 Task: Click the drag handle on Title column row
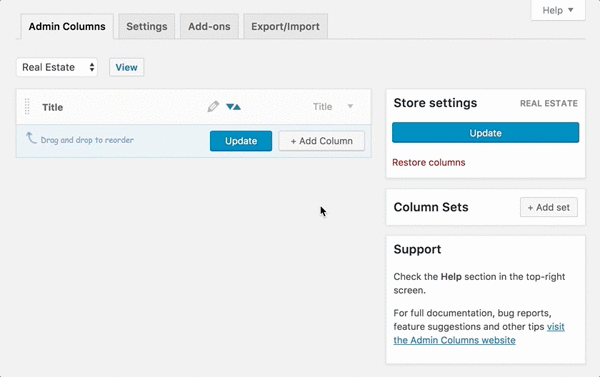[x=27, y=106]
